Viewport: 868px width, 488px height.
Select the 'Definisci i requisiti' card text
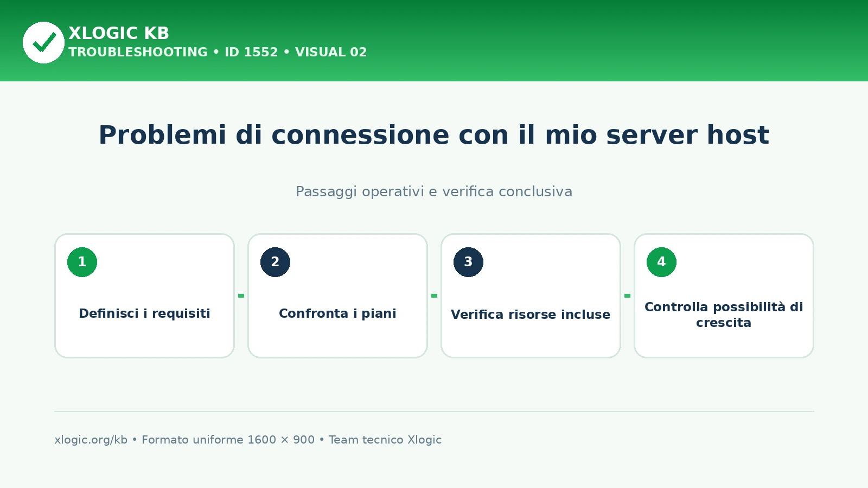pyautogui.click(x=144, y=313)
